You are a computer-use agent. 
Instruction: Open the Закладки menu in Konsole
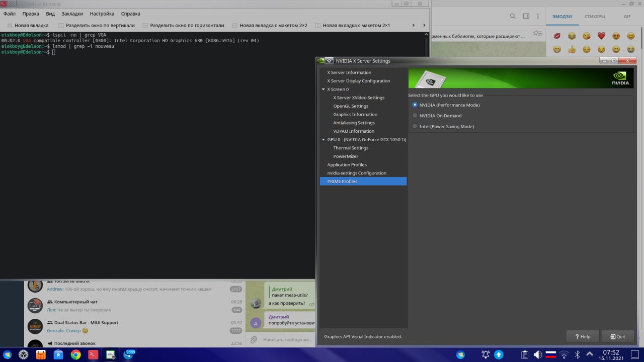72,14
